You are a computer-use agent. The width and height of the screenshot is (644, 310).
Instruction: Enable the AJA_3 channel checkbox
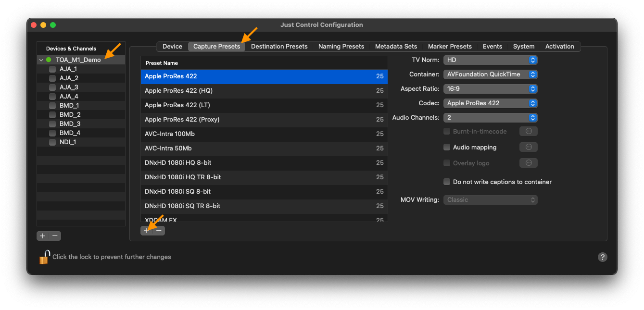(52, 87)
